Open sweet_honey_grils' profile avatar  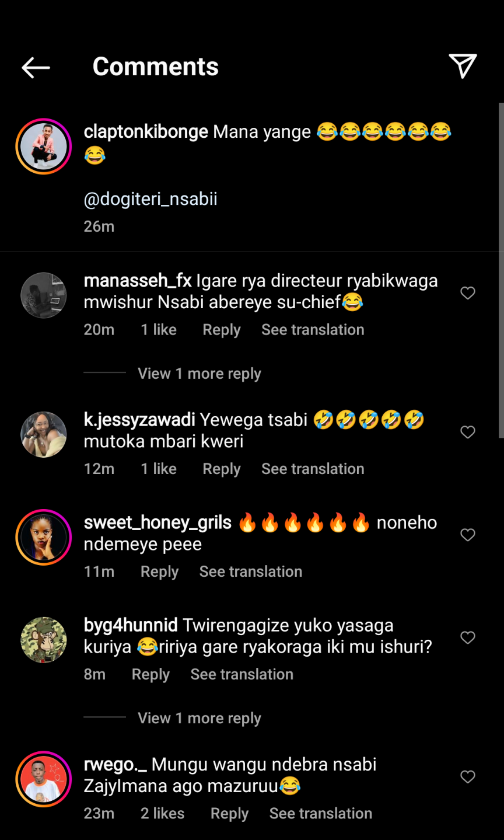44,537
